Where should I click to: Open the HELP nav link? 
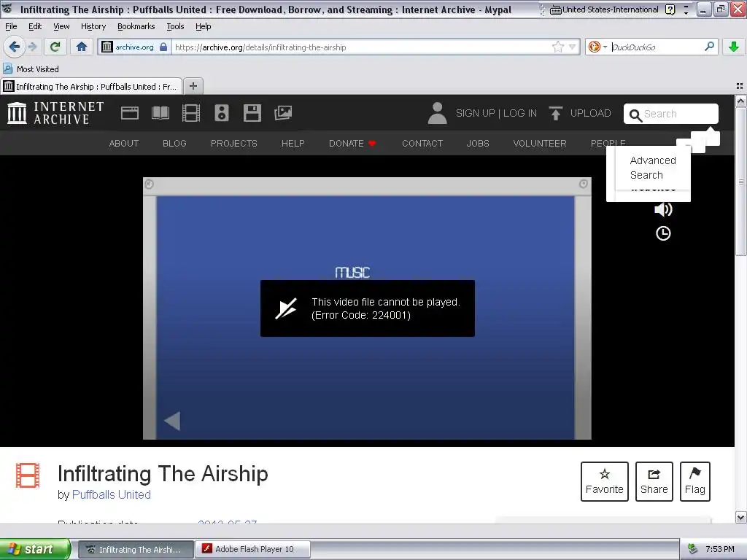[293, 144]
